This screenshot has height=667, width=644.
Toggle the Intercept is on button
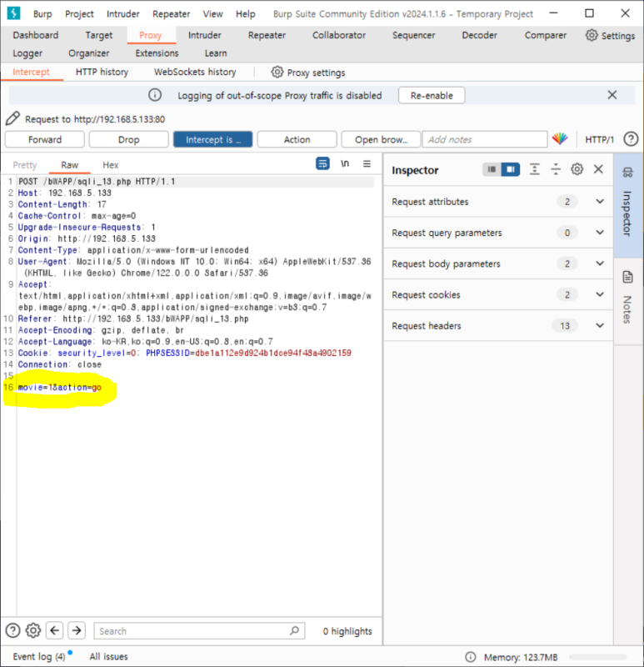click(x=213, y=139)
